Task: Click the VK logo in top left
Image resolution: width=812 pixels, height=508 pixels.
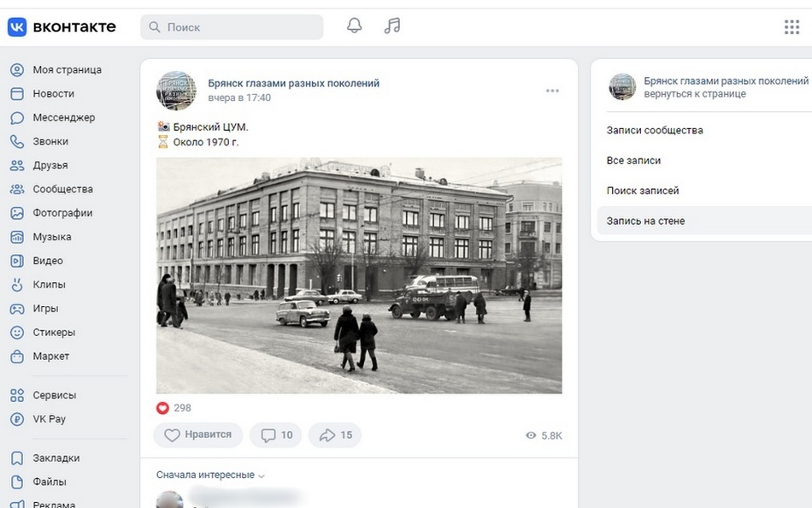Action: tap(62, 27)
